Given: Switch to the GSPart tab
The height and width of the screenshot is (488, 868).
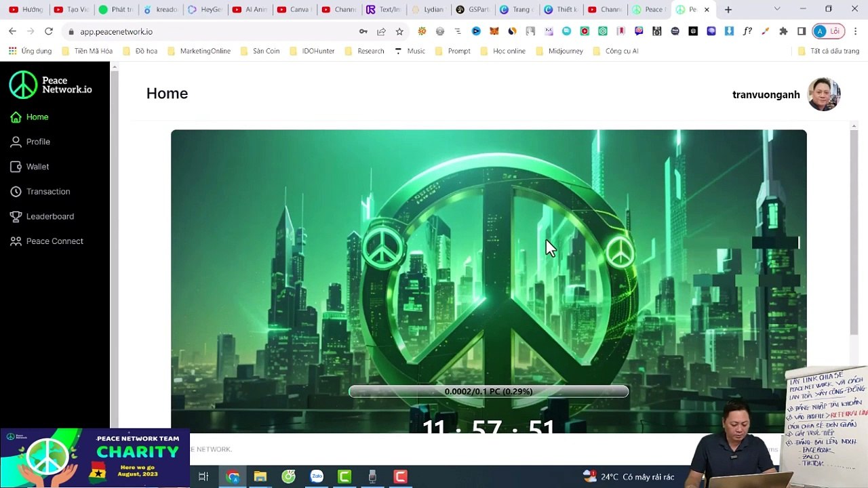Looking at the screenshot, I should [473, 9].
